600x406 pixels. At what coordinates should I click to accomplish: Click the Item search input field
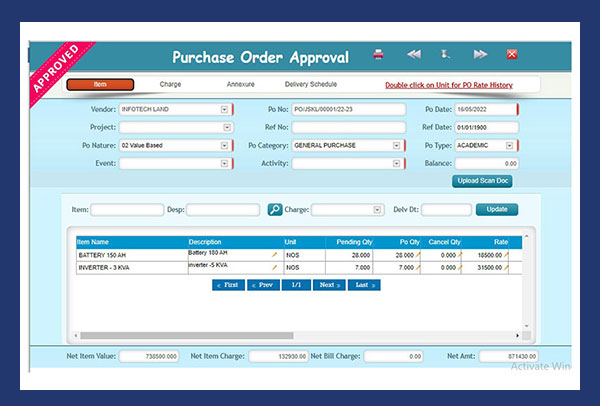click(x=126, y=210)
